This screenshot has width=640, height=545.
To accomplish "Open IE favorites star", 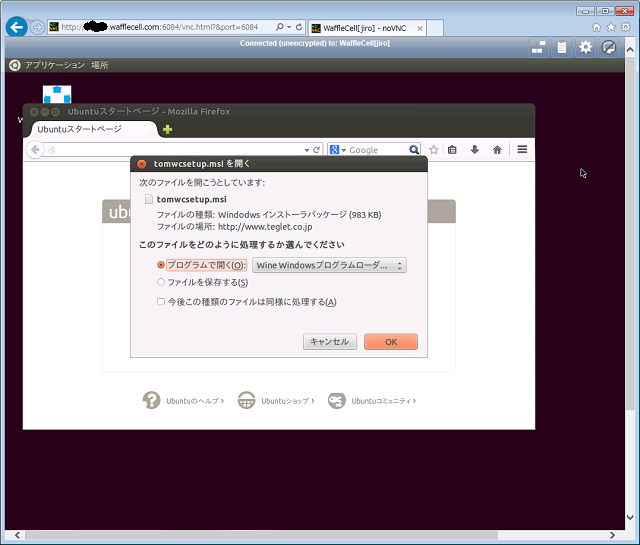I will [x=611, y=27].
